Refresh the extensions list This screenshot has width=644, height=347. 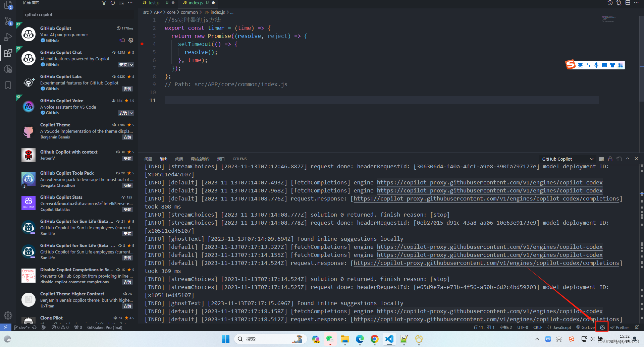point(113,3)
